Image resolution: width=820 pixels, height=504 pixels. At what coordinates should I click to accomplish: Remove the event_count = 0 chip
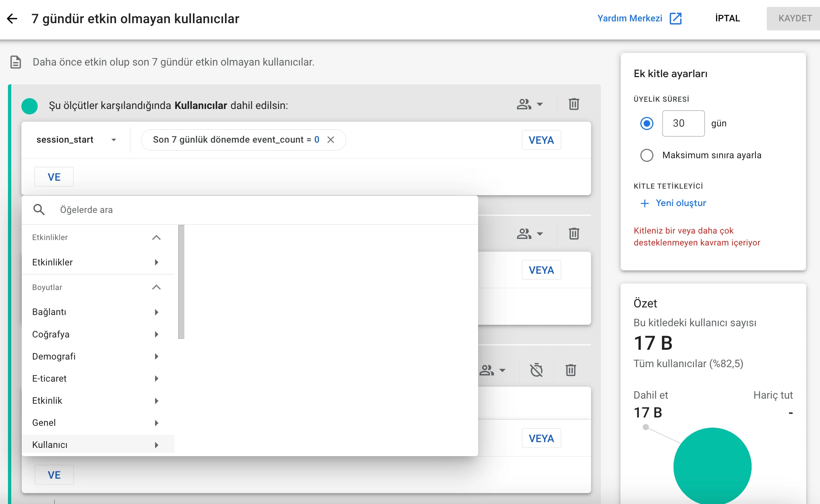331,140
